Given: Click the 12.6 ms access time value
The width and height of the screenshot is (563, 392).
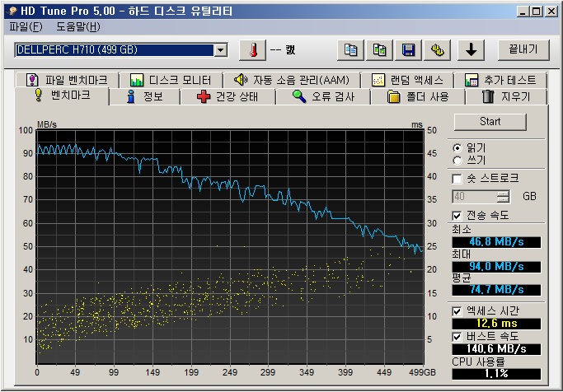Looking at the screenshot, I should (x=496, y=324).
